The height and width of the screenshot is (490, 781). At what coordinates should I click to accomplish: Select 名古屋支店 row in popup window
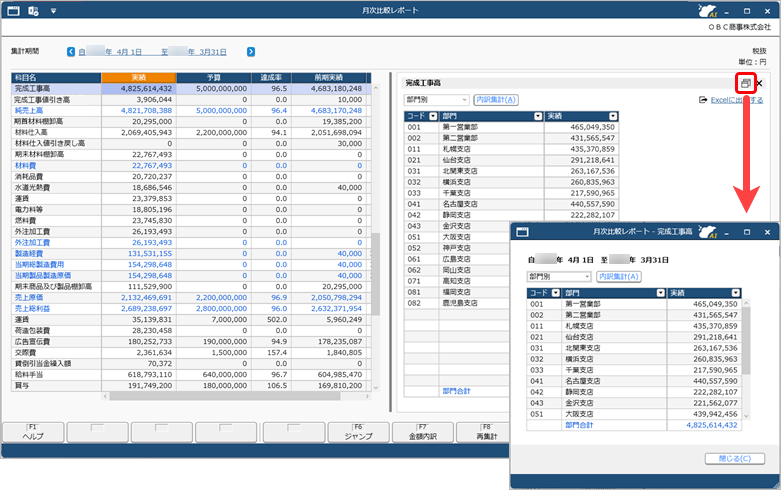point(634,381)
